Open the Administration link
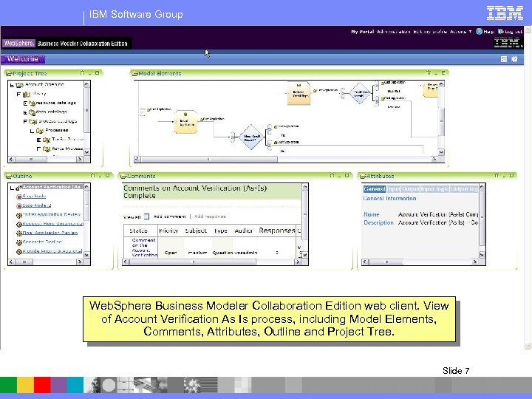Screen dimensions: 532x399 pos(394,32)
